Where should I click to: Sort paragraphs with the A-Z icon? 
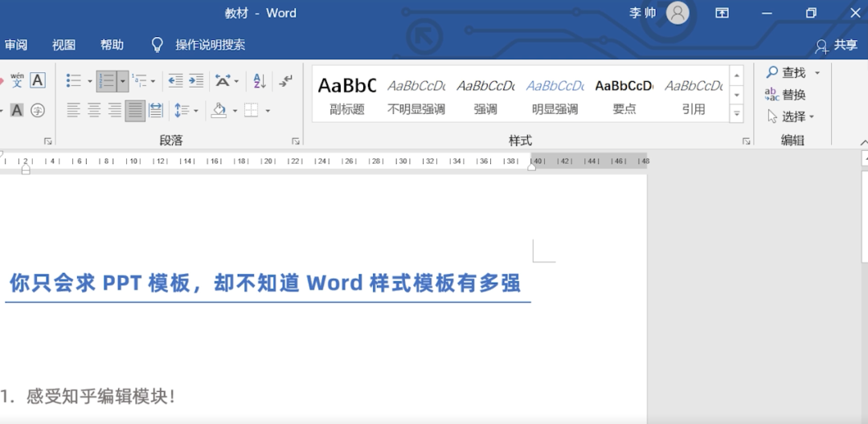pyautogui.click(x=260, y=81)
